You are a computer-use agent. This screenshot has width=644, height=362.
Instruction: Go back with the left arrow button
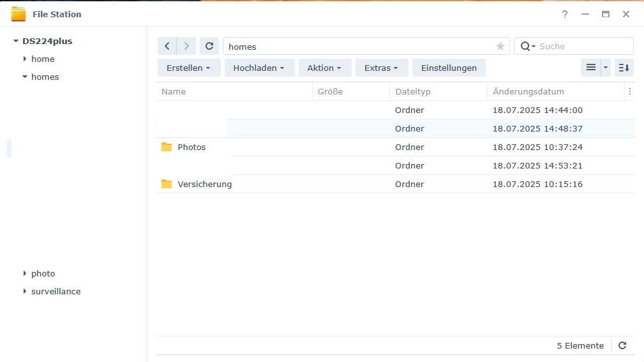[167, 46]
